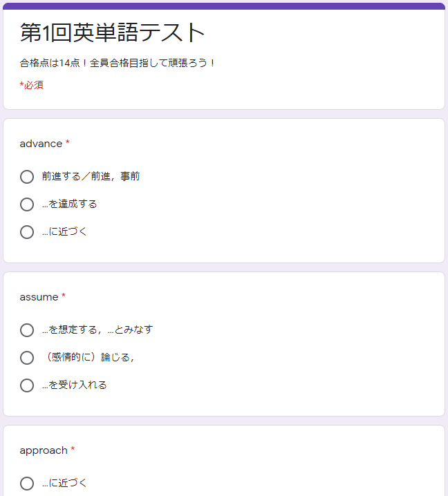Pick …に近づく under the approach question
Image resolution: width=448 pixels, height=496 pixels.
[27, 484]
